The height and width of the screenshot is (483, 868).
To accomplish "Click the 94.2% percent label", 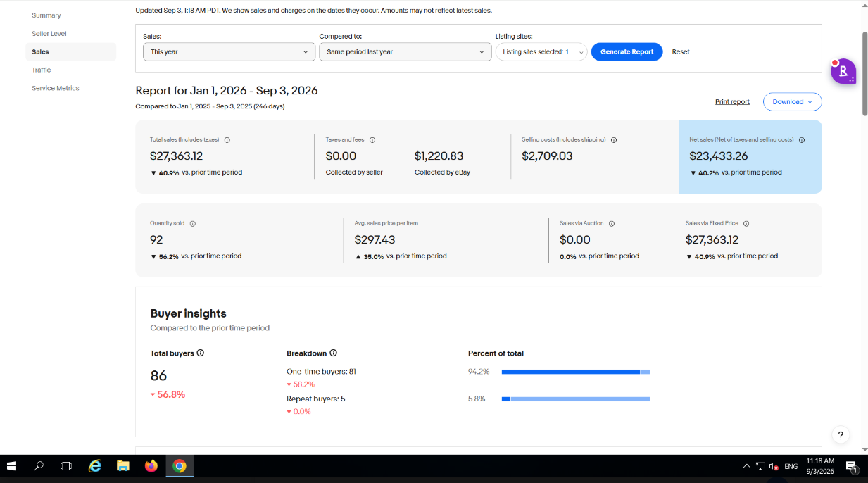I will (x=478, y=372).
